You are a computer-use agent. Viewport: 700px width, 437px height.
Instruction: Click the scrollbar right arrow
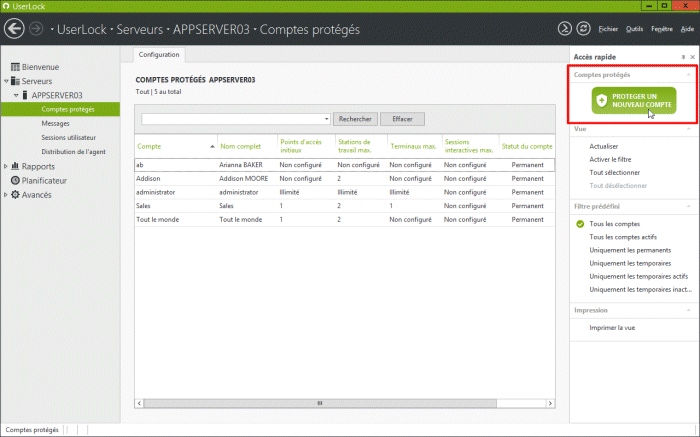[550, 403]
